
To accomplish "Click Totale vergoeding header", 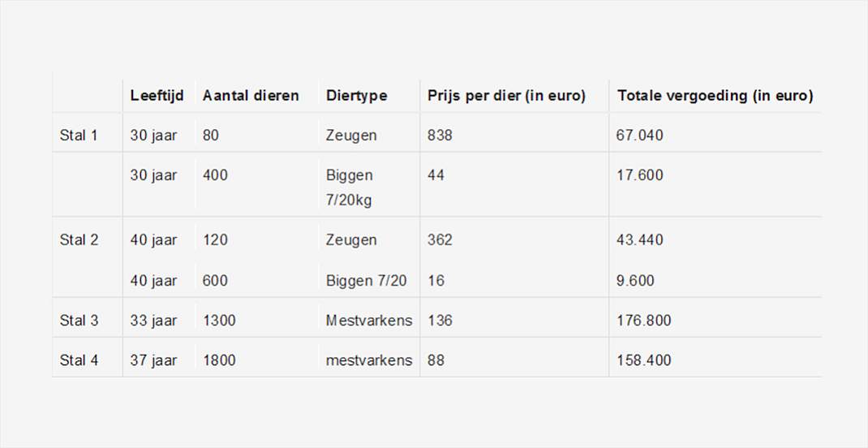I will (x=715, y=96).
